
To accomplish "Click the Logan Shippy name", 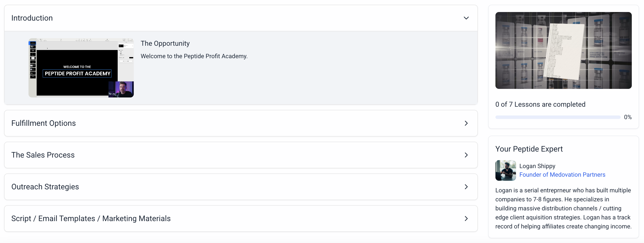I will (537, 166).
